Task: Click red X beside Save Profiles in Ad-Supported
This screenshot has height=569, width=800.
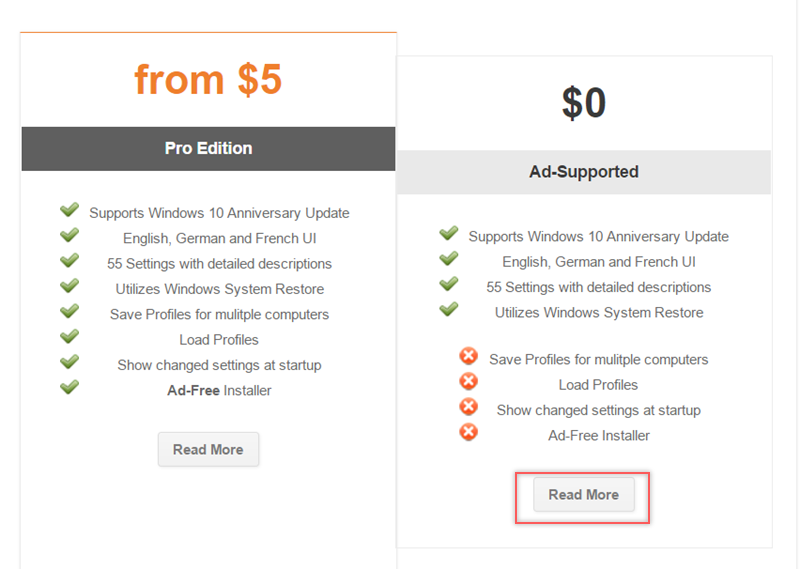Action: 468,356
